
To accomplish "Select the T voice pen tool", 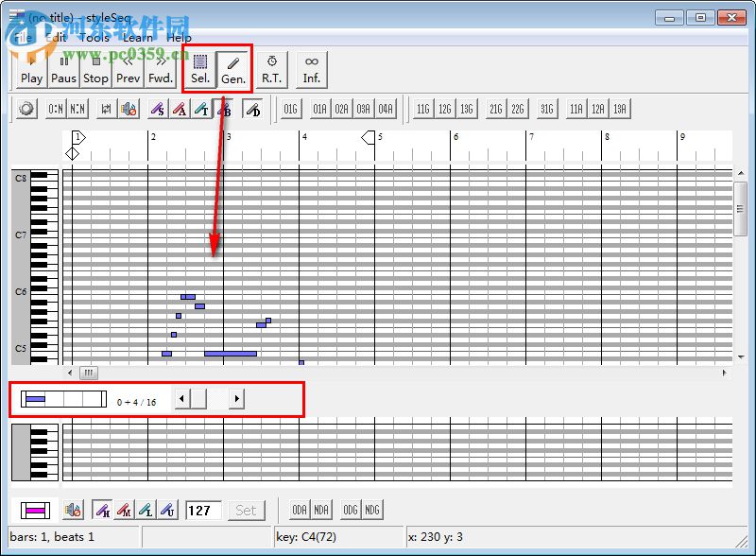I will coord(201,109).
